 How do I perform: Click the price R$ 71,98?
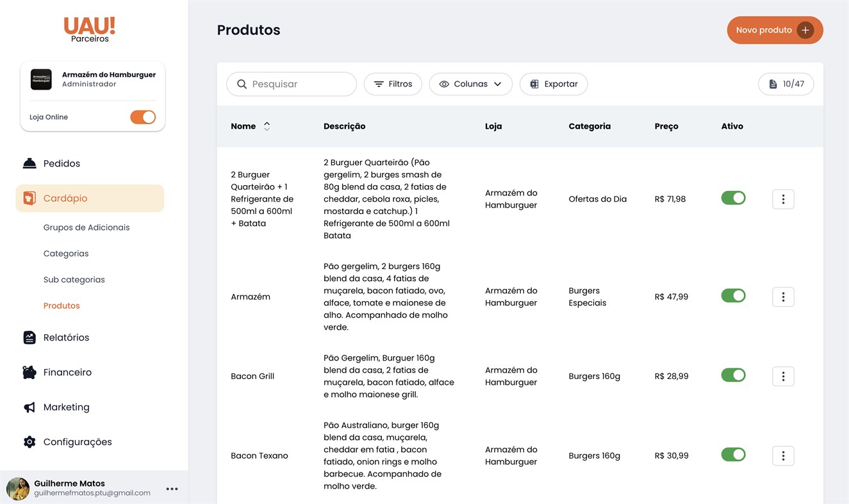point(670,199)
